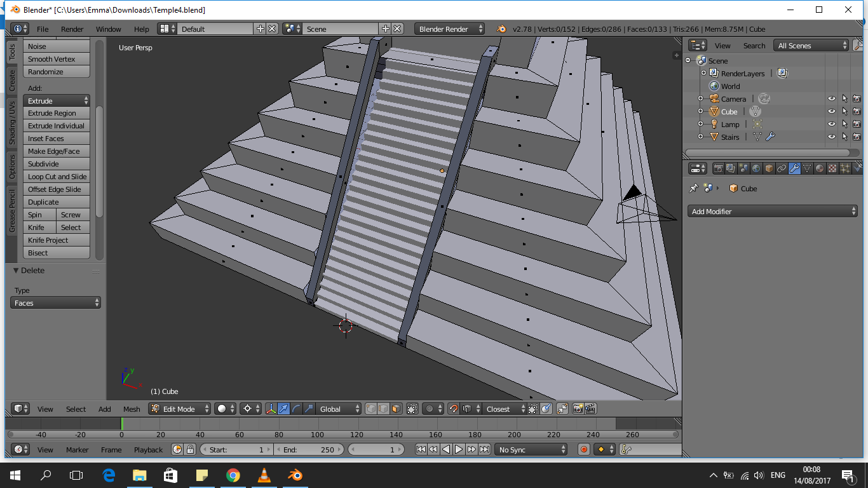Click the timeline record button
868x488 pixels.
pyautogui.click(x=584, y=449)
